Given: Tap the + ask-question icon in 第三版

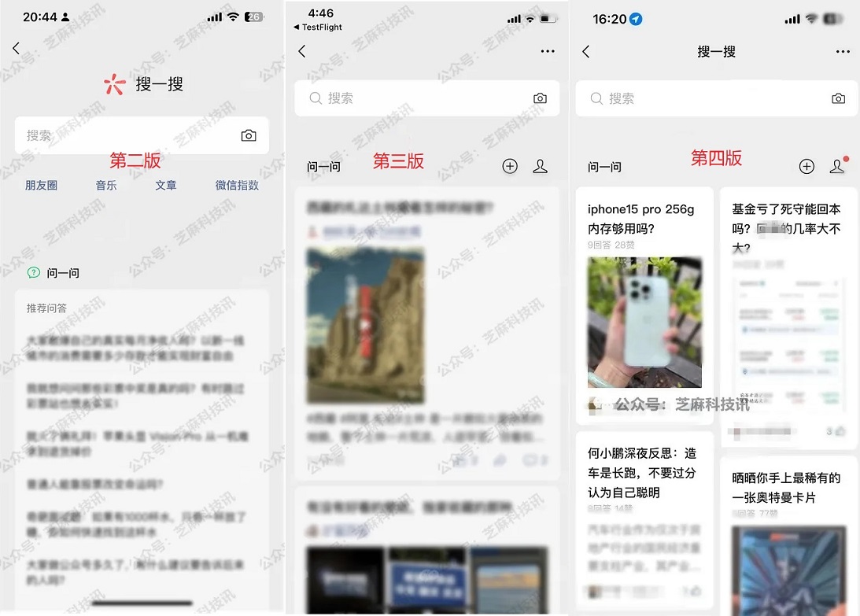Looking at the screenshot, I should pos(510,166).
